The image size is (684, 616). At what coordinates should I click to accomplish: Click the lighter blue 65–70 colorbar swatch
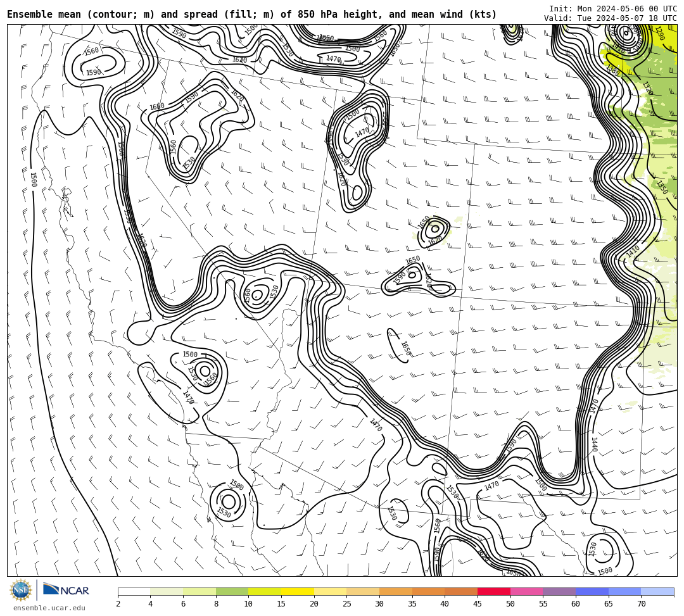coord(624,591)
